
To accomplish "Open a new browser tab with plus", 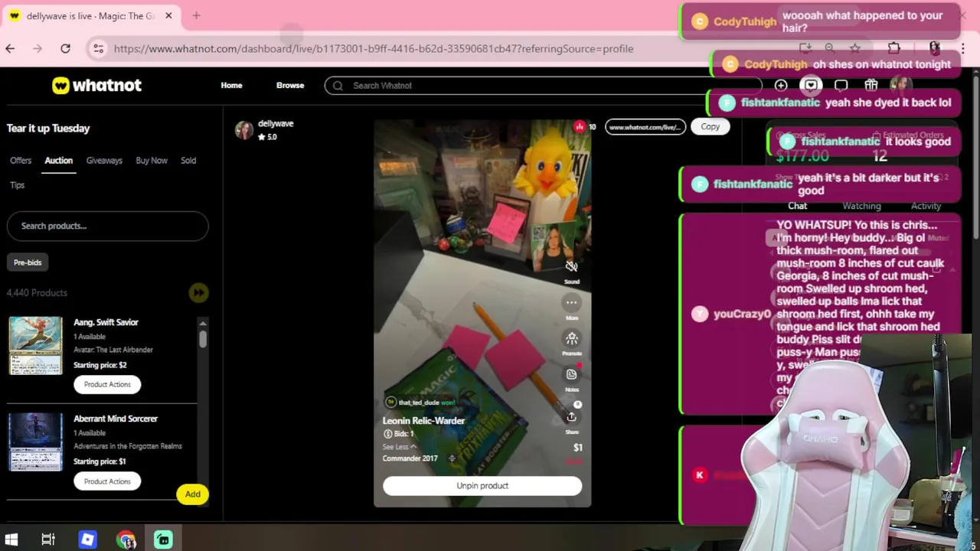I will coord(196,15).
